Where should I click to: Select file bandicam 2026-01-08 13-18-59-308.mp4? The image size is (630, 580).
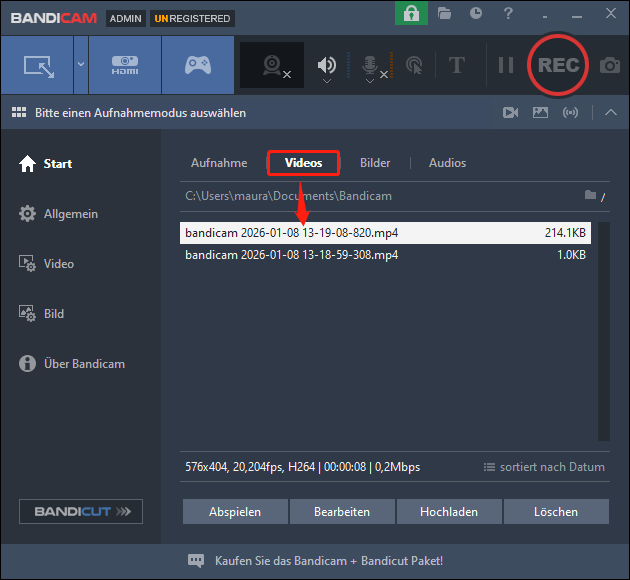pos(385,255)
